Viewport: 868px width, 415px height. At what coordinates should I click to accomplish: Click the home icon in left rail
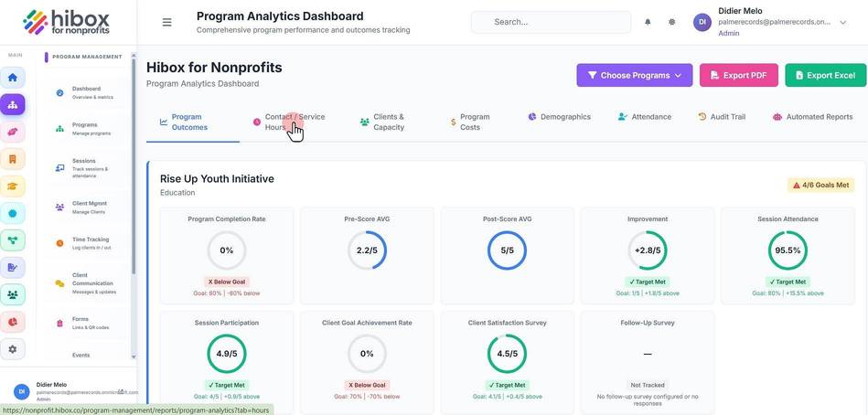pyautogui.click(x=12, y=78)
